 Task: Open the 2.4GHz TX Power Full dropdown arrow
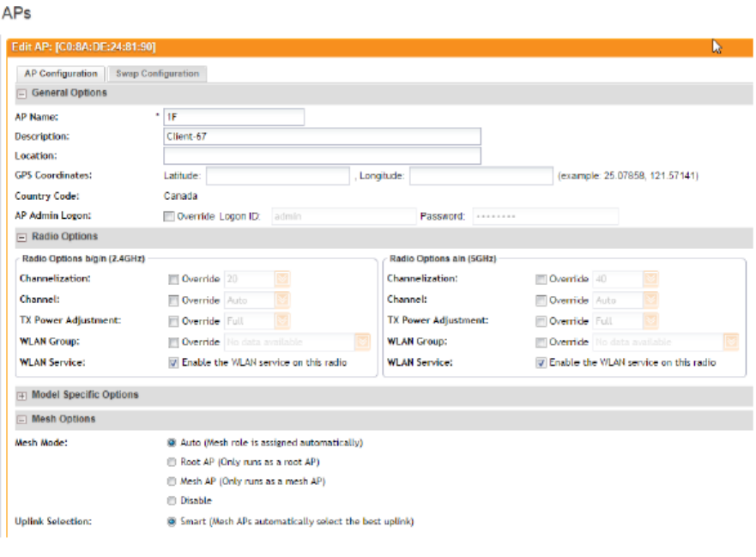click(x=282, y=321)
